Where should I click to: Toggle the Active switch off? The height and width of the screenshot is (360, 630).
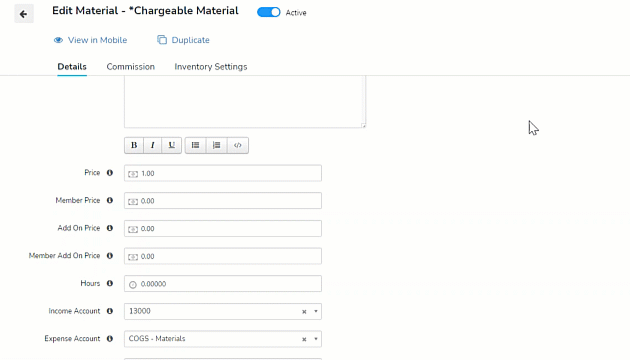coord(269,12)
